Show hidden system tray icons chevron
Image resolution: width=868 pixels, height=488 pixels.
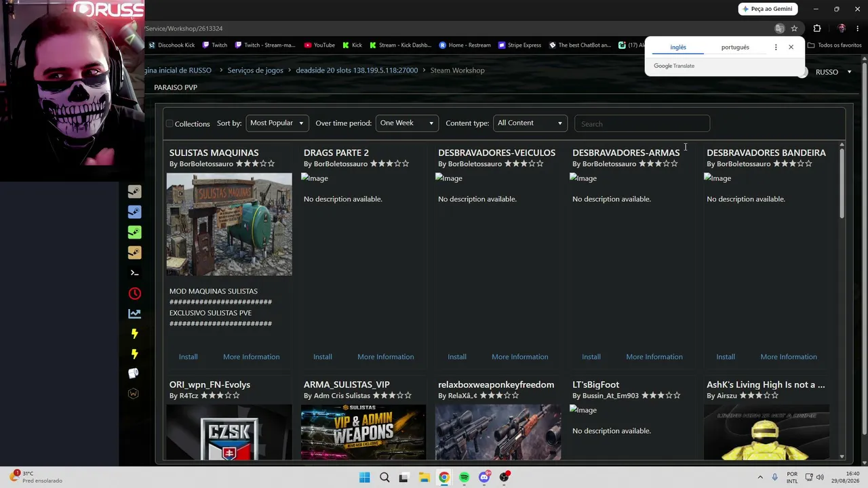(760, 477)
